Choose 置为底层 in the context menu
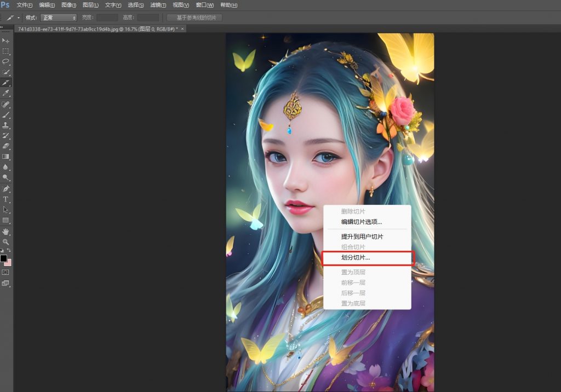 click(x=367, y=303)
